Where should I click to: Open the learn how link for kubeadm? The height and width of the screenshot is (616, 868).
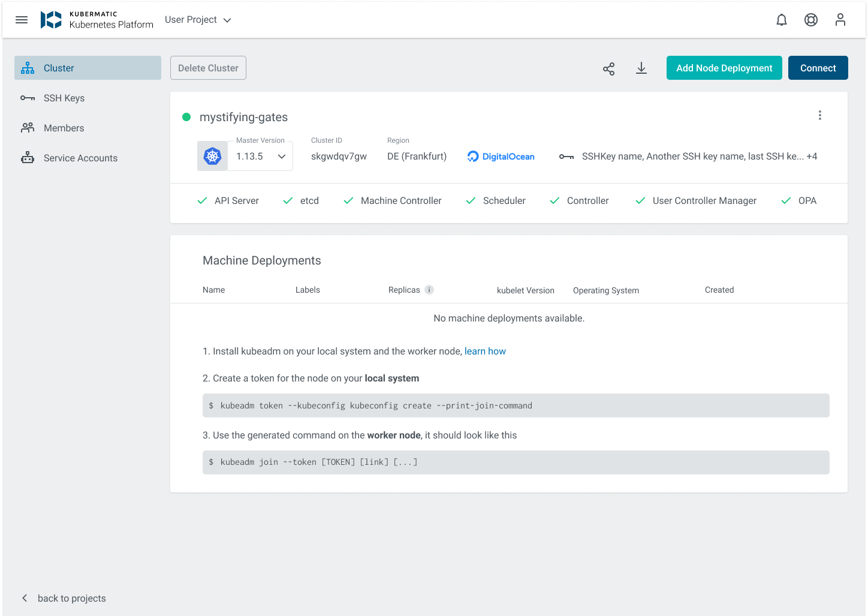485,351
